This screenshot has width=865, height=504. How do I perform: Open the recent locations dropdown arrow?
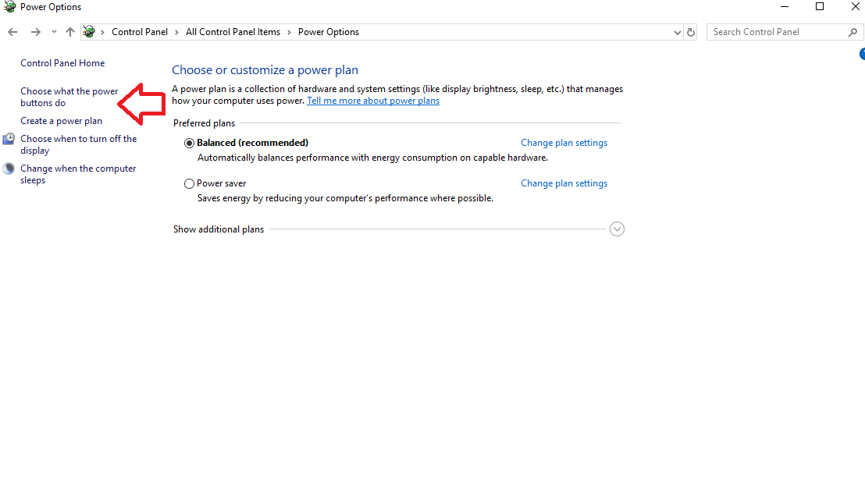54,32
